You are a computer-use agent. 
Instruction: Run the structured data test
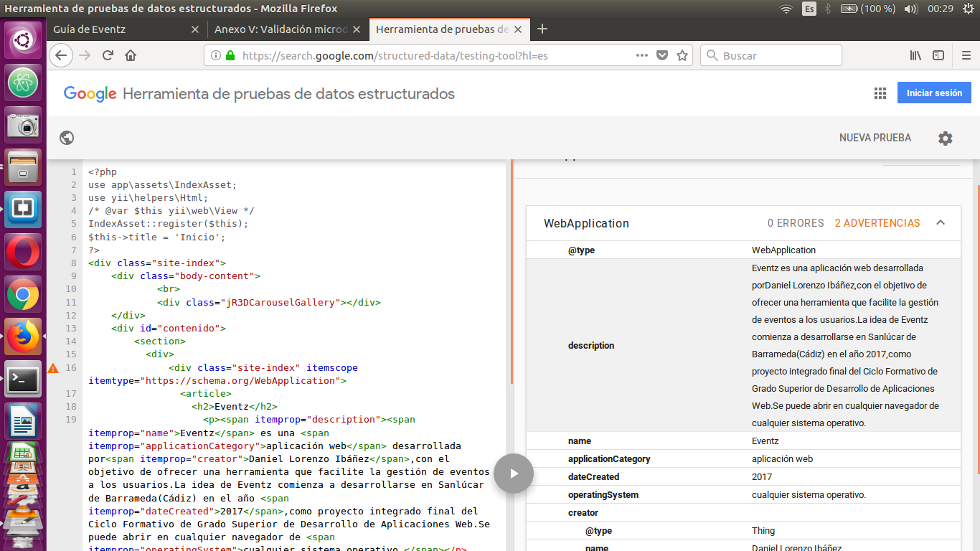point(514,474)
